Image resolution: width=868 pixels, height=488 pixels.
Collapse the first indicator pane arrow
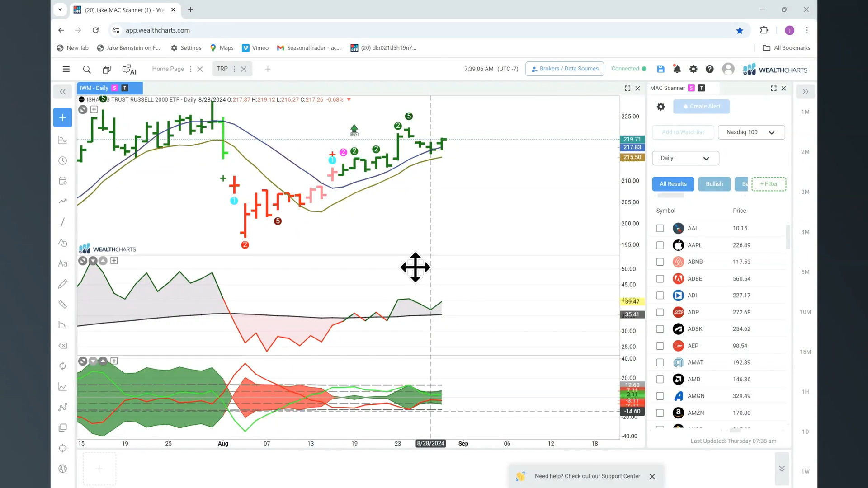pyautogui.click(x=93, y=261)
